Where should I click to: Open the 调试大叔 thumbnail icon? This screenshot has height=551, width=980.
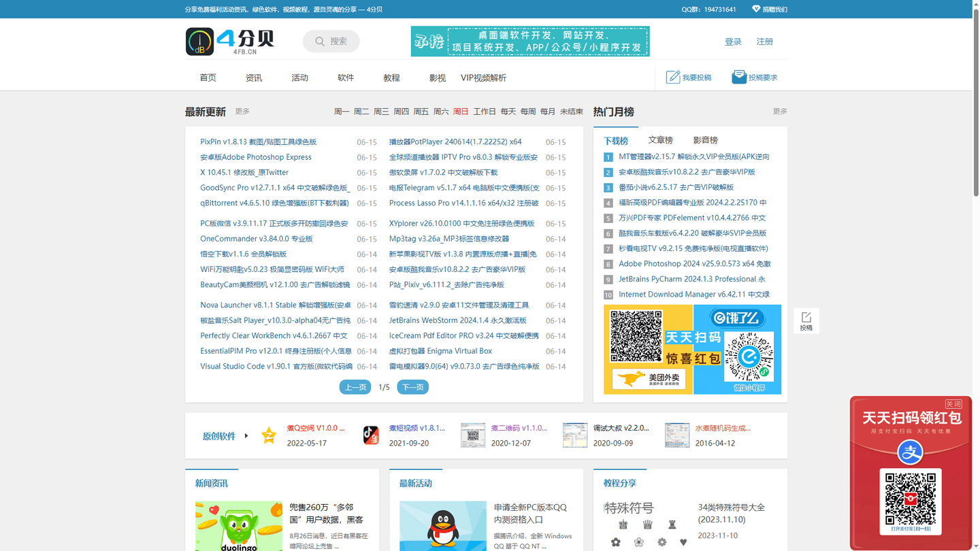(x=575, y=435)
